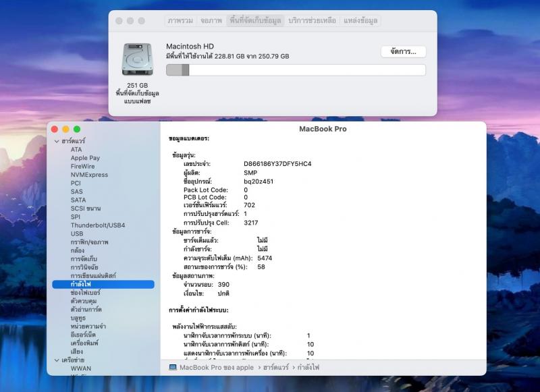Select FireWire in the sidebar
540x392 pixels.
[82, 166]
